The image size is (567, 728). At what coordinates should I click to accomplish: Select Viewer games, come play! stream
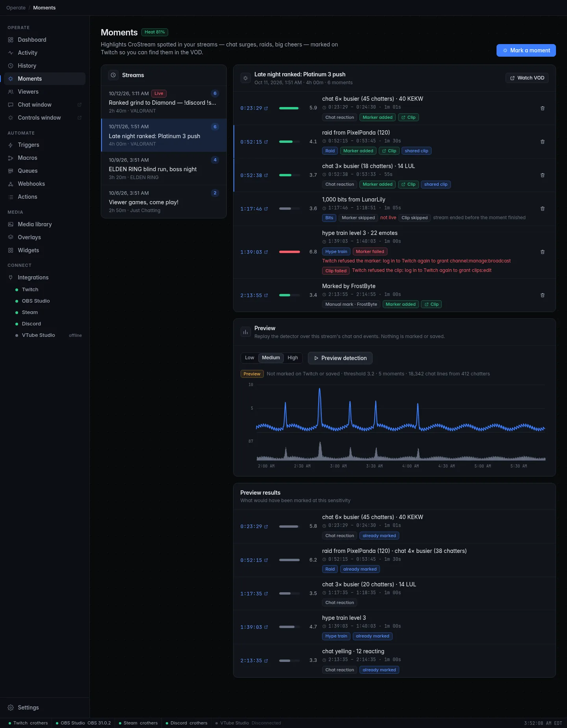tap(164, 201)
